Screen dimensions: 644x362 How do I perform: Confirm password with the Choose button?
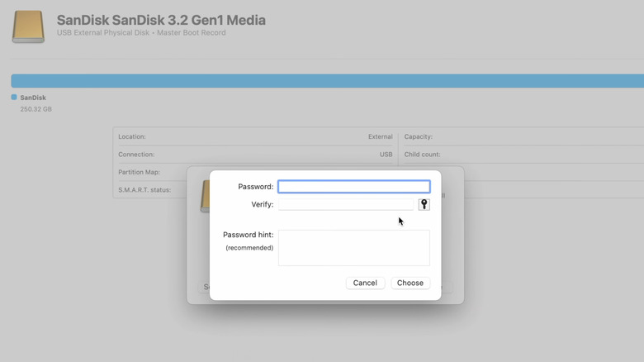[410, 283]
